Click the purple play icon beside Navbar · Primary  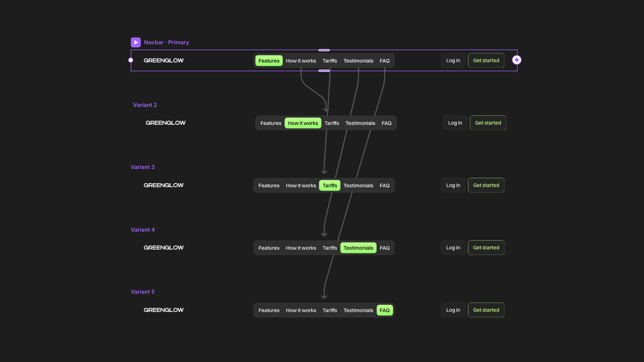click(136, 42)
